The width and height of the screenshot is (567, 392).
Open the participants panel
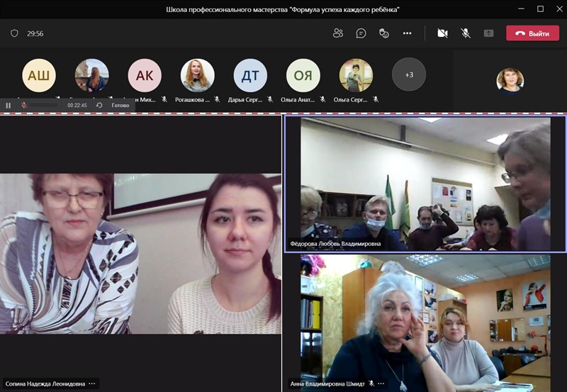(x=338, y=33)
